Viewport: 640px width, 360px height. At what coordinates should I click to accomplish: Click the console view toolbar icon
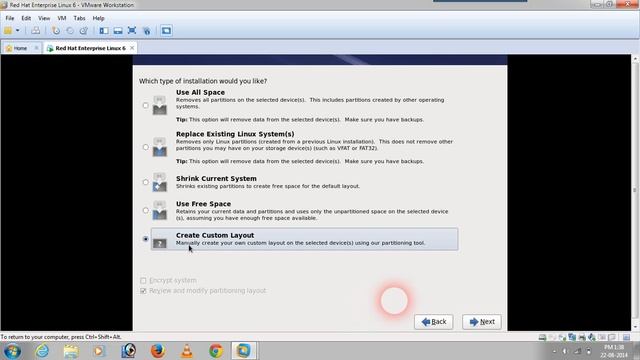pyautogui.click(x=166, y=31)
